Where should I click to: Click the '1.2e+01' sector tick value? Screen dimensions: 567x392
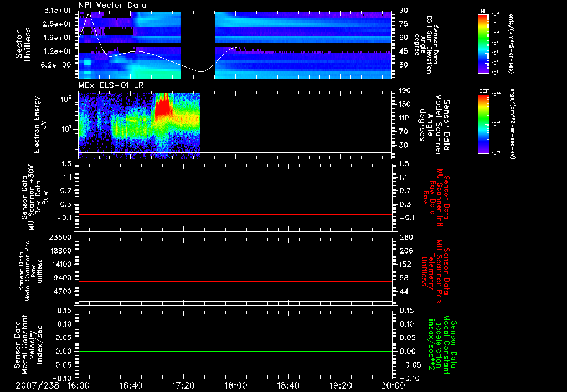tap(58, 51)
